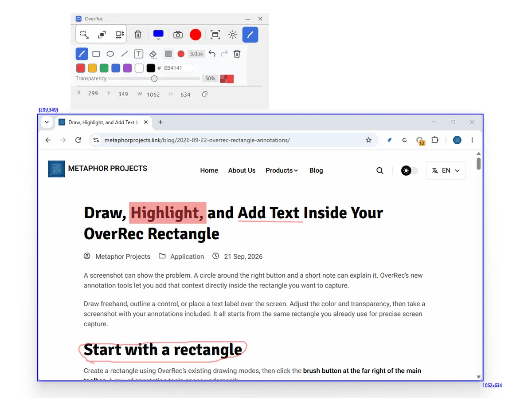Pick the white color swatch
This screenshot has width=532, height=398.
coord(139,68)
